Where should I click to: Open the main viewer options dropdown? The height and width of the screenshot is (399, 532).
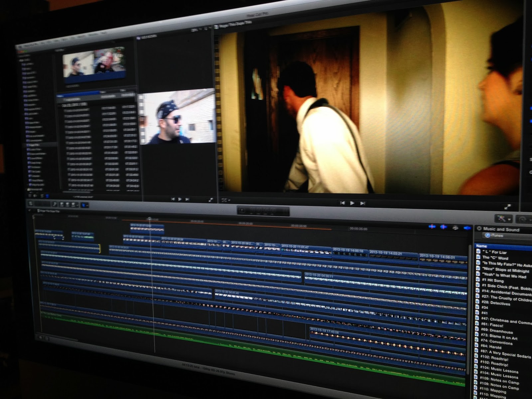click(x=226, y=201)
